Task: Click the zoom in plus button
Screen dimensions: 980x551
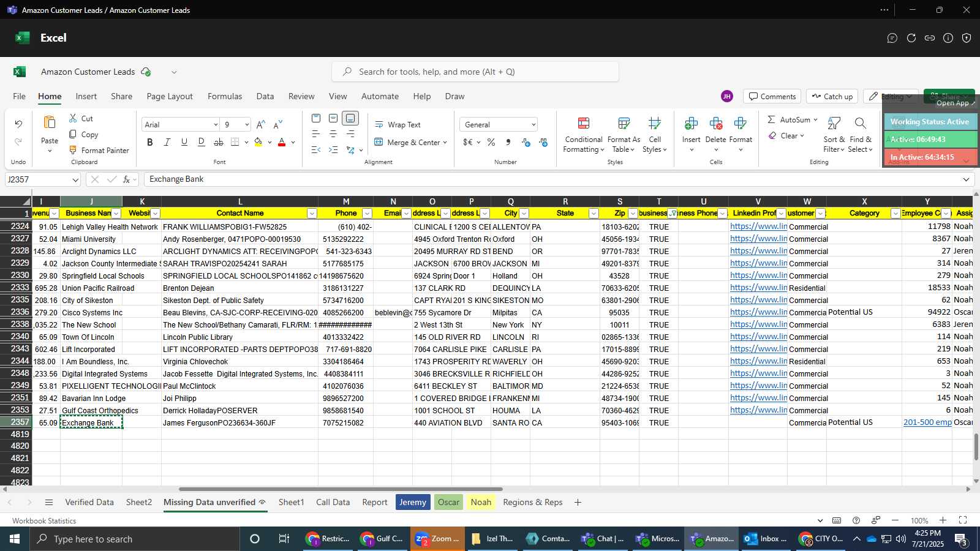Action: coord(943,520)
